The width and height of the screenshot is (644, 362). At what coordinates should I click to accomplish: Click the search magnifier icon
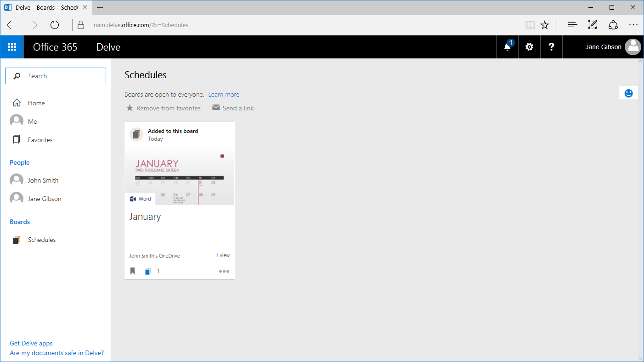coord(17,76)
